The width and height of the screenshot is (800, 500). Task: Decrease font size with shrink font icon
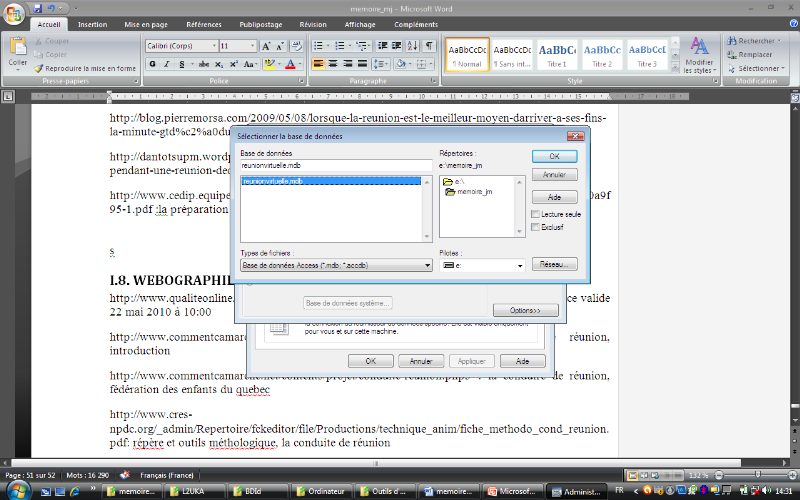click(280, 46)
